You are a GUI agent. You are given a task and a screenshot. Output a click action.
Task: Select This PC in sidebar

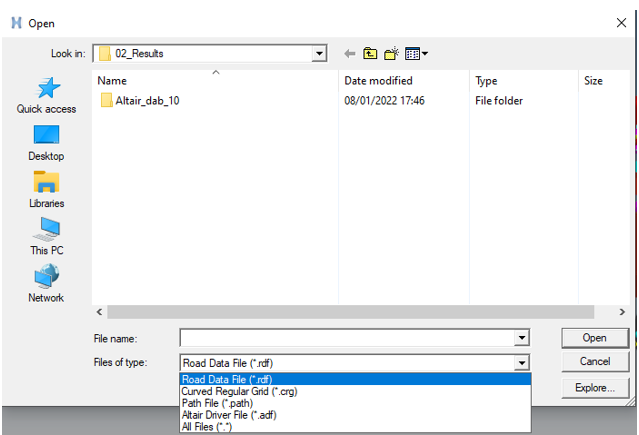click(46, 236)
